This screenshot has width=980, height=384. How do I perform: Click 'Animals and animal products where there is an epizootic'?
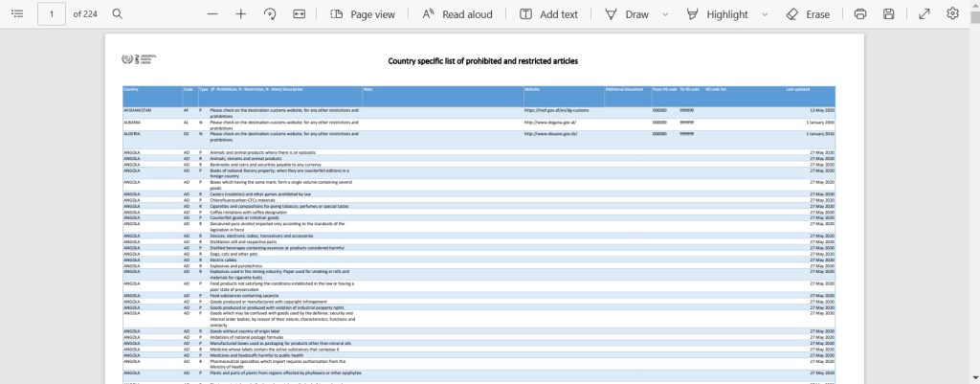263,152
